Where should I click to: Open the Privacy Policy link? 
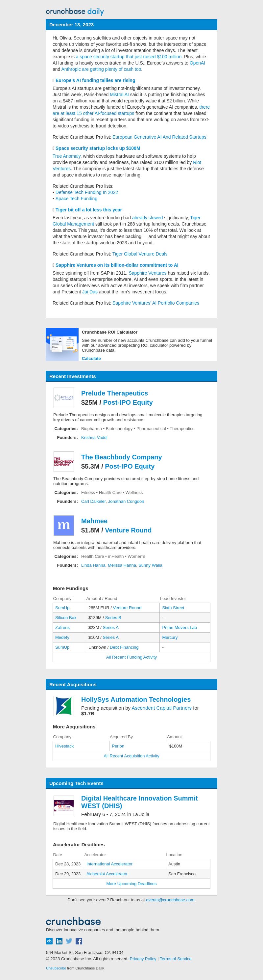(143, 959)
